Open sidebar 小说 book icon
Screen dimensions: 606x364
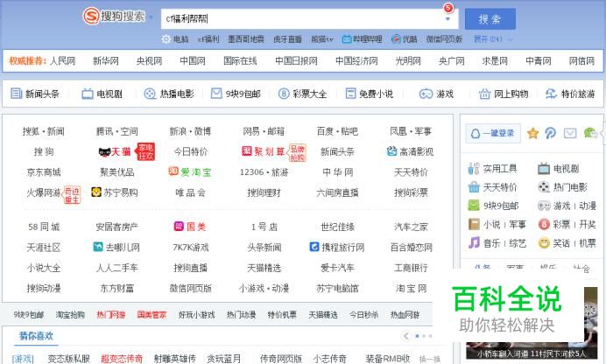tap(474, 224)
